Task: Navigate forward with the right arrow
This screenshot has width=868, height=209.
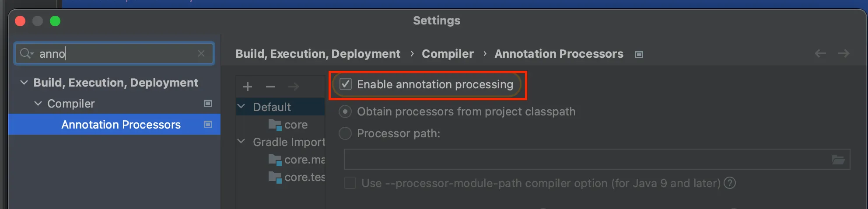Action: 843,53
